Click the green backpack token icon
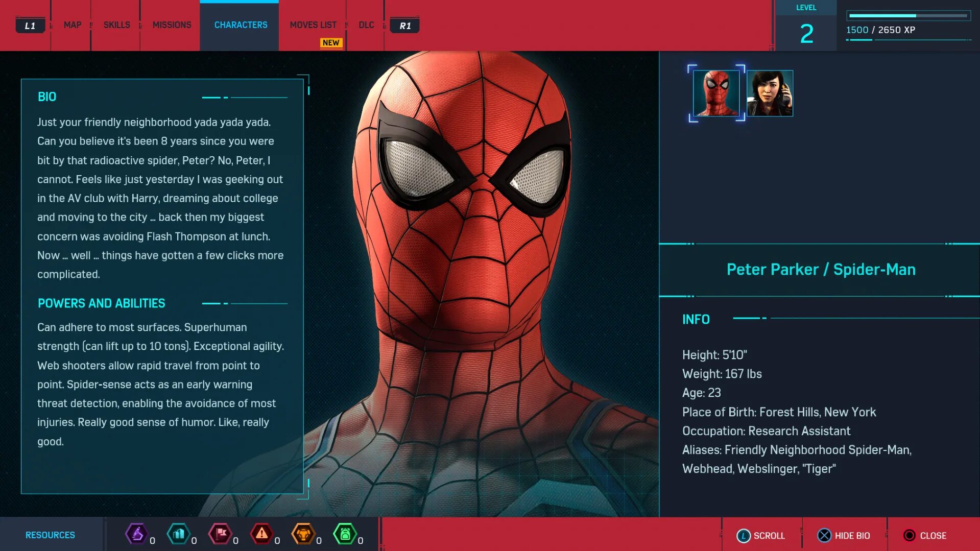Viewport: 980px width, 551px height. [x=345, y=534]
